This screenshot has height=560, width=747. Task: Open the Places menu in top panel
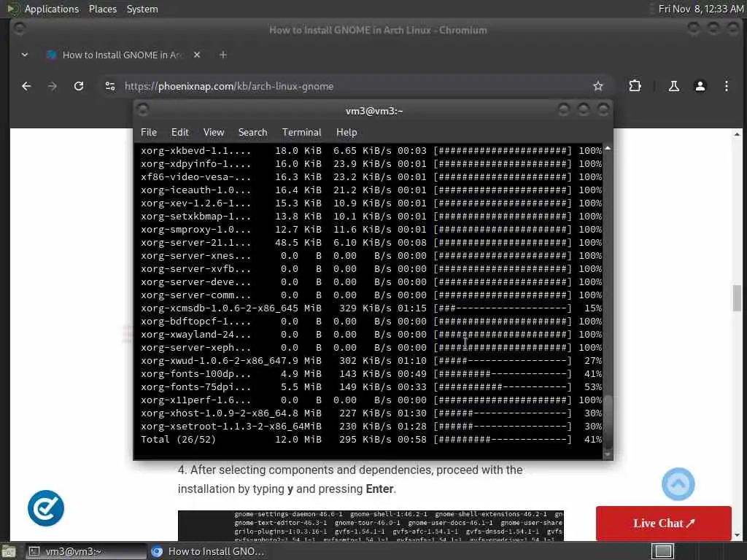tap(102, 9)
